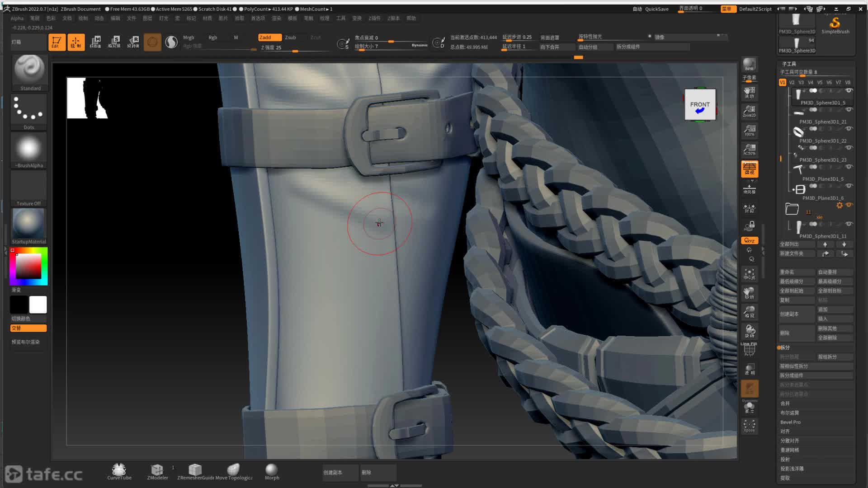Click the camera lock icon
Viewport: 868px width, 488px height.
point(750,225)
